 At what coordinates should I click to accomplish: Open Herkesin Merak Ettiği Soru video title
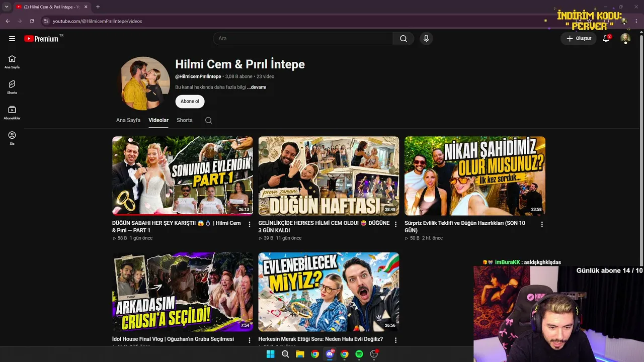[x=320, y=339]
